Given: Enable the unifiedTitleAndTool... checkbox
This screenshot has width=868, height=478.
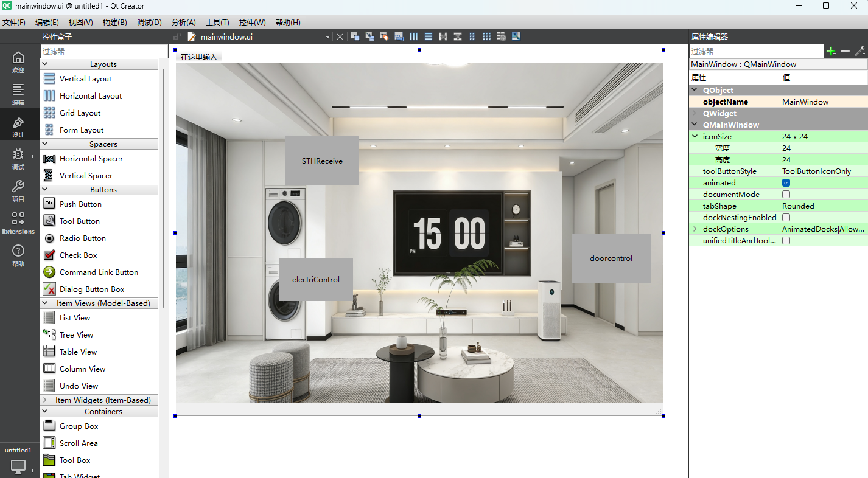Looking at the screenshot, I should point(786,240).
